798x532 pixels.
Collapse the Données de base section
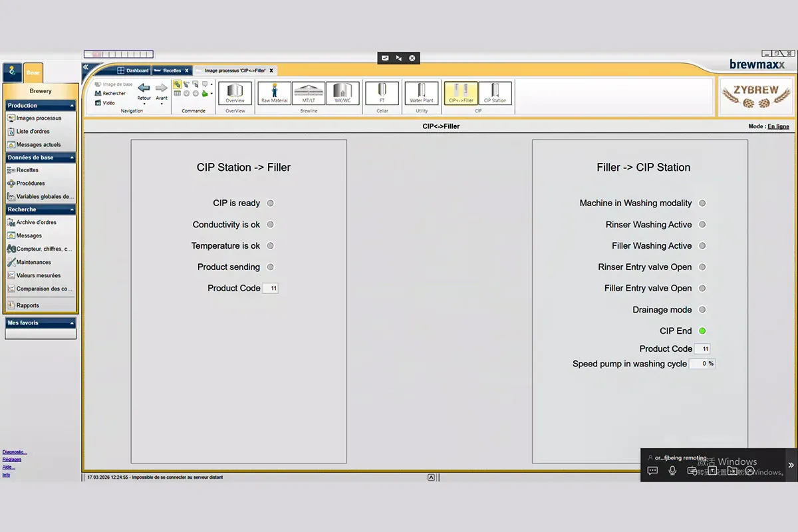(x=72, y=158)
